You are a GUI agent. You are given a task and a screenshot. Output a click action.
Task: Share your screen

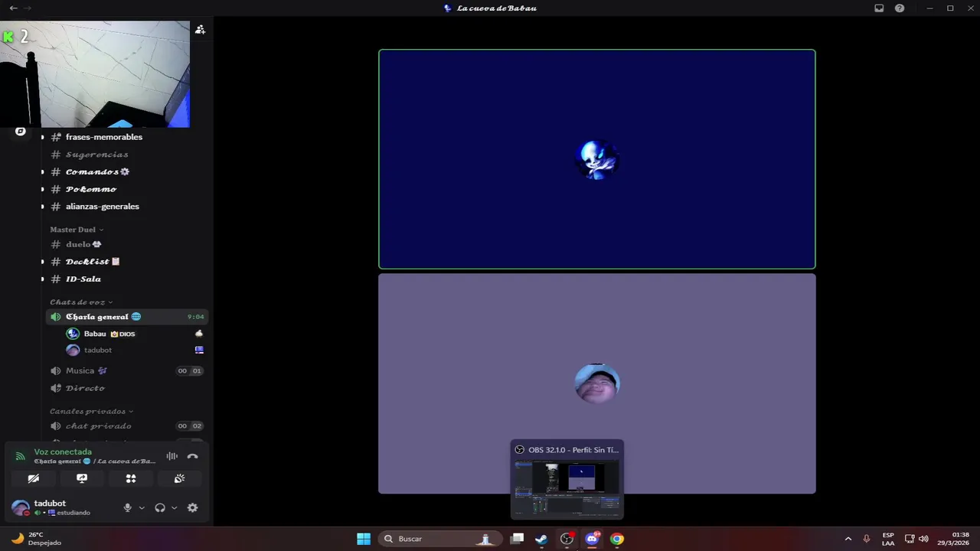coord(82,478)
